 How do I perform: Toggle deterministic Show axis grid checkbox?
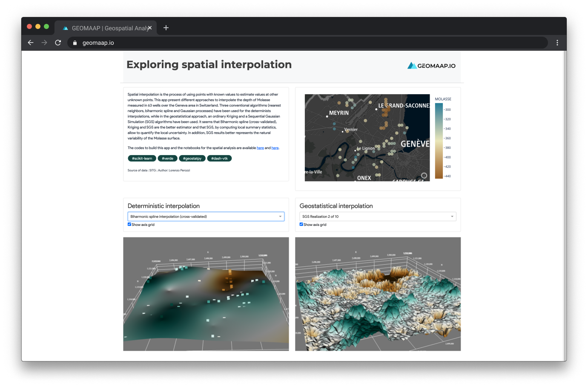point(129,224)
